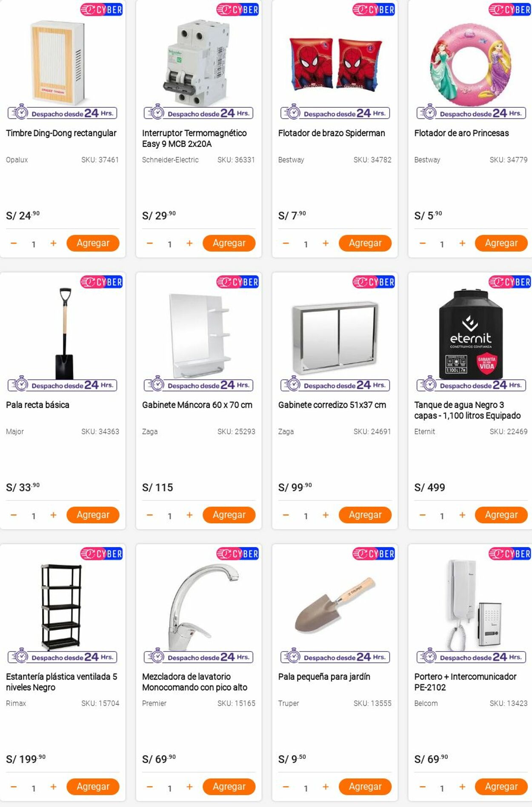Add Portero + Intercomunicador PE-2102 to cart
This screenshot has width=532, height=807.
tap(501, 787)
